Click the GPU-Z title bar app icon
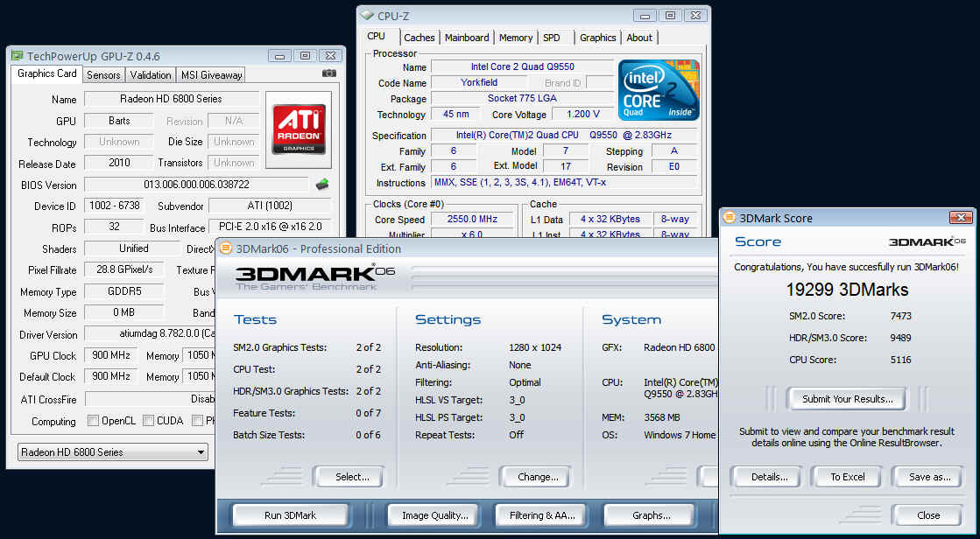980x539 pixels. tap(18, 56)
